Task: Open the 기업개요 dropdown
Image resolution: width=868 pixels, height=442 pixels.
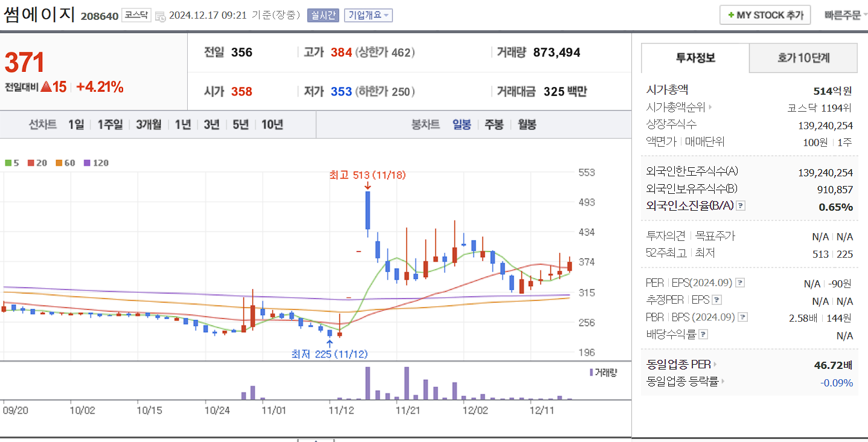Action: click(368, 14)
